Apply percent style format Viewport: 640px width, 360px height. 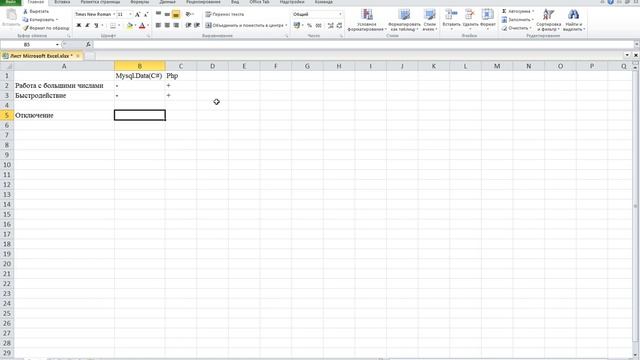click(309, 25)
